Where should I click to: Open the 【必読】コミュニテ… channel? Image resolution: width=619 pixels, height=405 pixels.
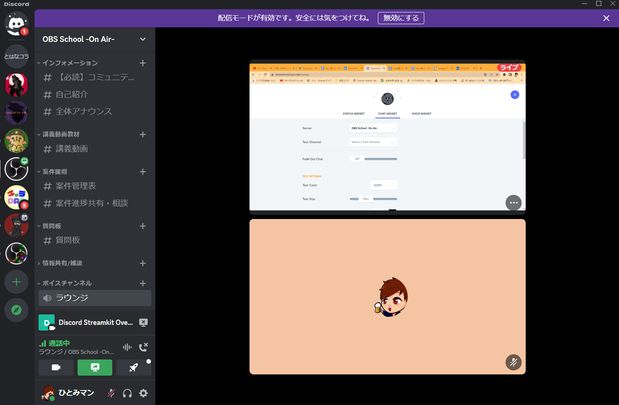pyautogui.click(x=94, y=77)
